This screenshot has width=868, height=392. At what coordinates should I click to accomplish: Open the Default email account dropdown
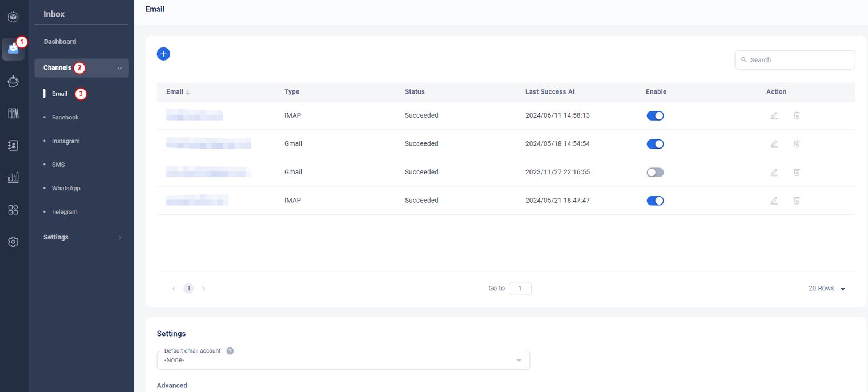(x=343, y=361)
